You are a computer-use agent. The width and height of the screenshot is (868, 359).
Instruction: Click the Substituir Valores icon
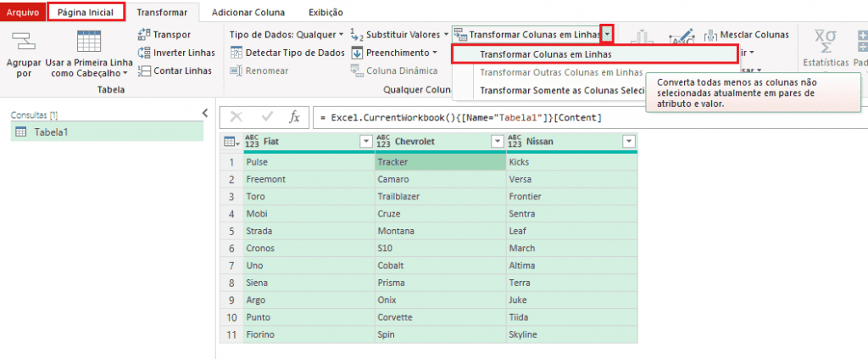click(x=357, y=35)
